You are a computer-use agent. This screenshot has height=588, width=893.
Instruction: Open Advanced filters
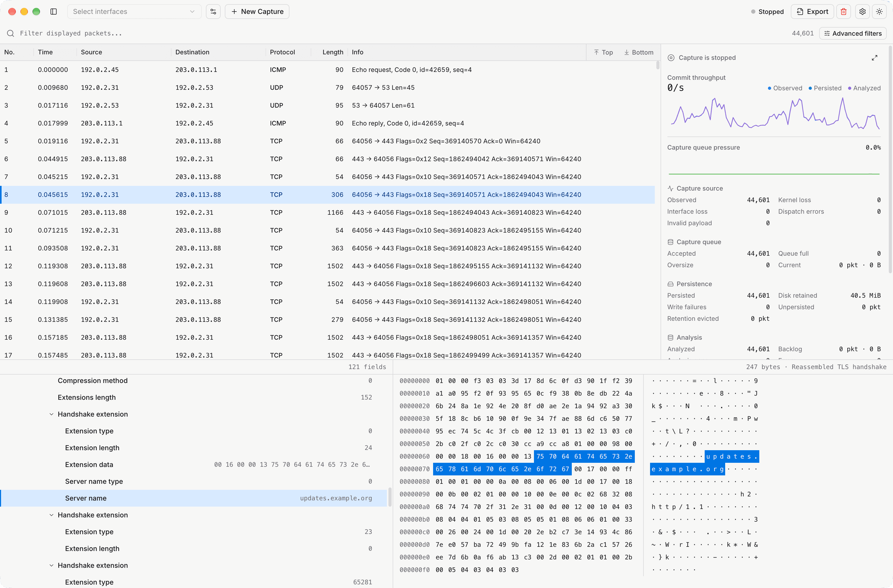click(853, 33)
